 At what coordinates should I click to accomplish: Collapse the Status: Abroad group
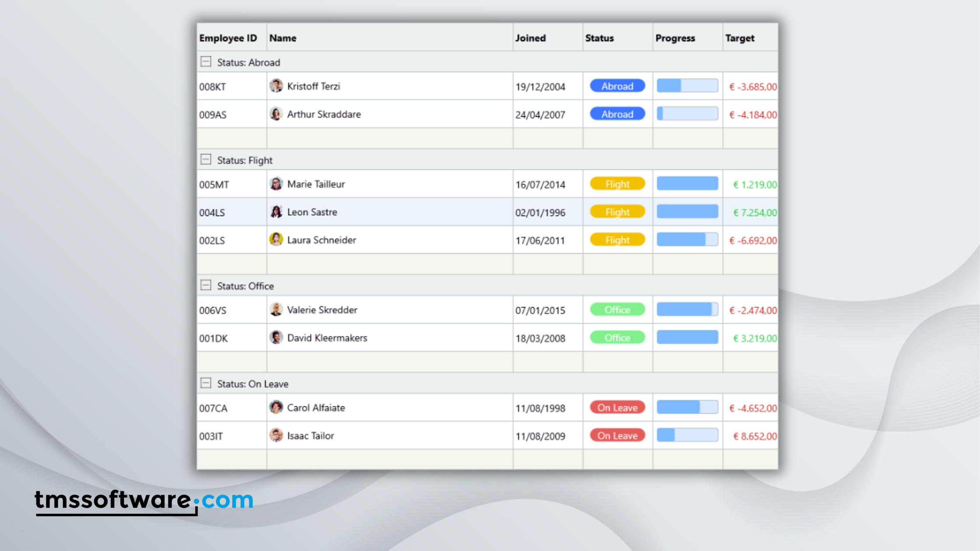coord(206,62)
